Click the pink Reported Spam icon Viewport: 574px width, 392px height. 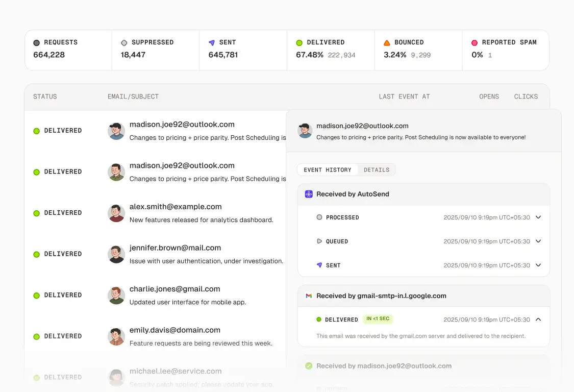pyautogui.click(x=475, y=42)
